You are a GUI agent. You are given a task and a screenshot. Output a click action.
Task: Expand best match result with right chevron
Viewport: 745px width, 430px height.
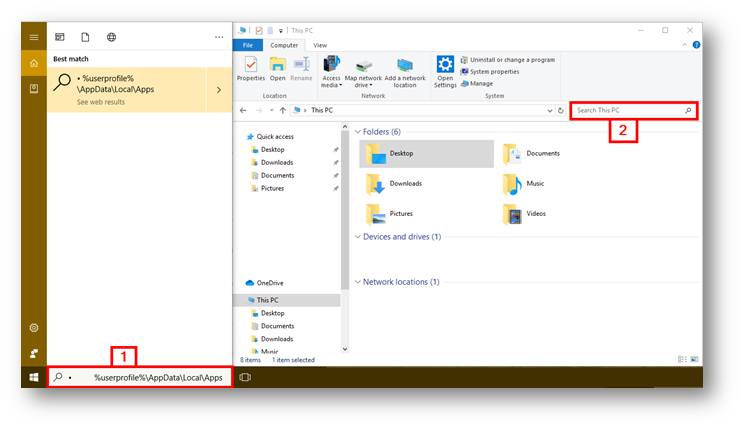(x=219, y=90)
